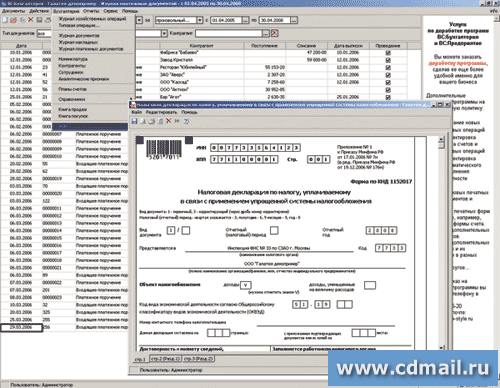
Task: Toggle the Проведение checkbox for ЗАО Аверс row
Action: 388,75
